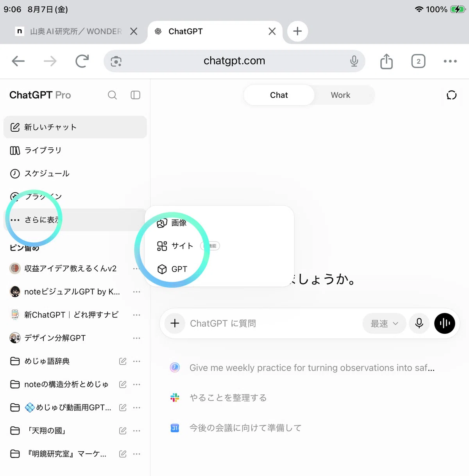Tap the microphone in the address bar
This screenshot has height=476, width=469.
click(354, 61)
